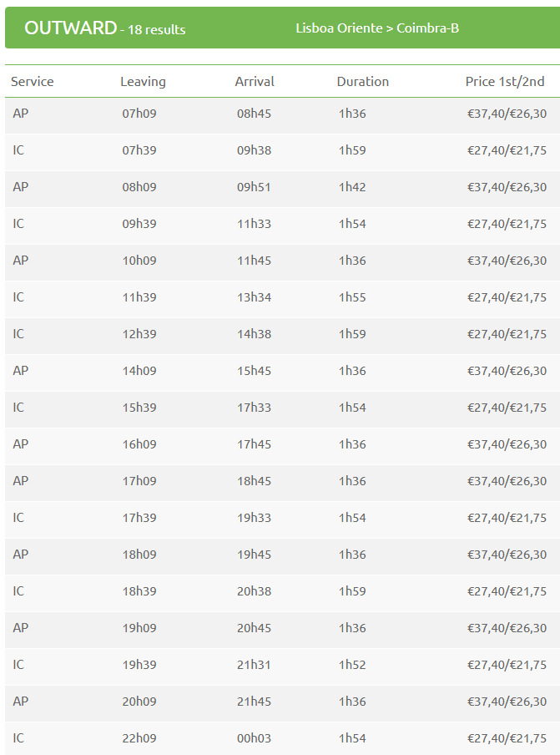Viewport: 560px width, 755px height.
Task: Pick the IC train with 1h52 duration
Action: coord(282,666)
